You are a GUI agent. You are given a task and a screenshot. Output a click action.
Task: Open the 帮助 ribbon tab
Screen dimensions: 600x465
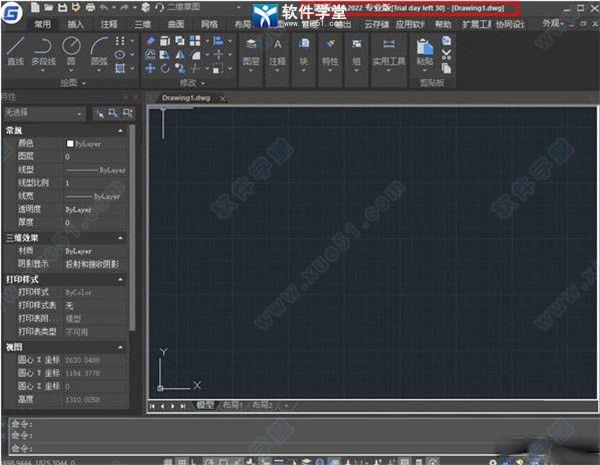click(x=443, y=23)
